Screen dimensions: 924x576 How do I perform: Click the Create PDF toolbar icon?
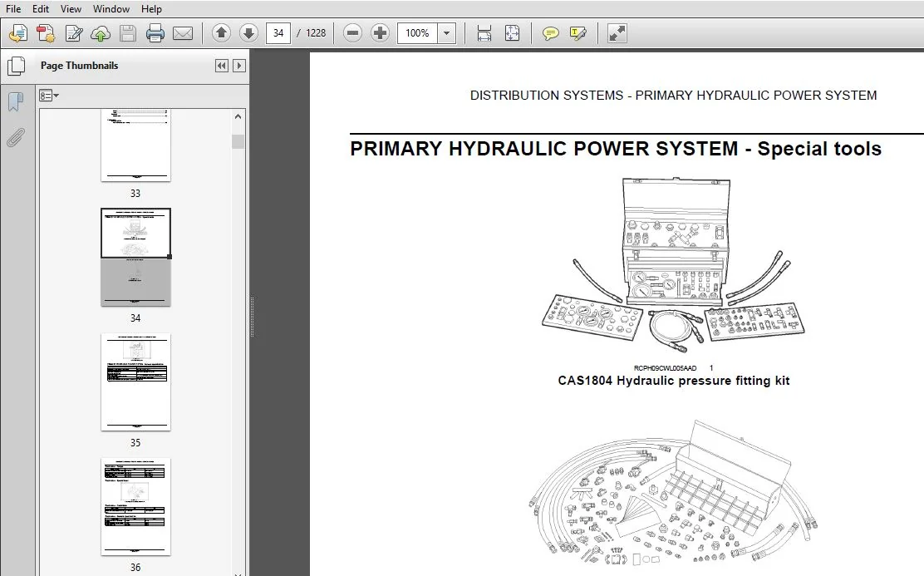tap(46, 33)
